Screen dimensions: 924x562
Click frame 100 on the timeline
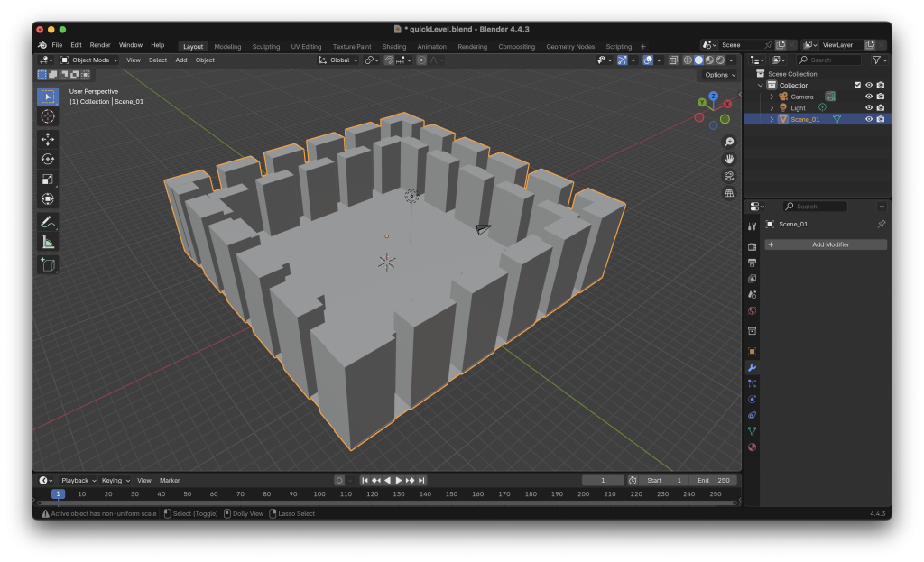click(x=319, y=494)
